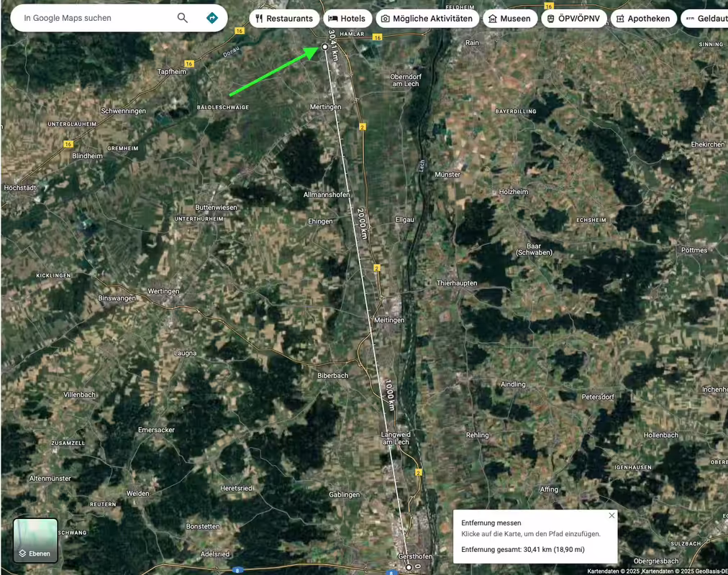728x575 pixels.
Task: Click the Rain town label
Action: (x=472, y=42)
